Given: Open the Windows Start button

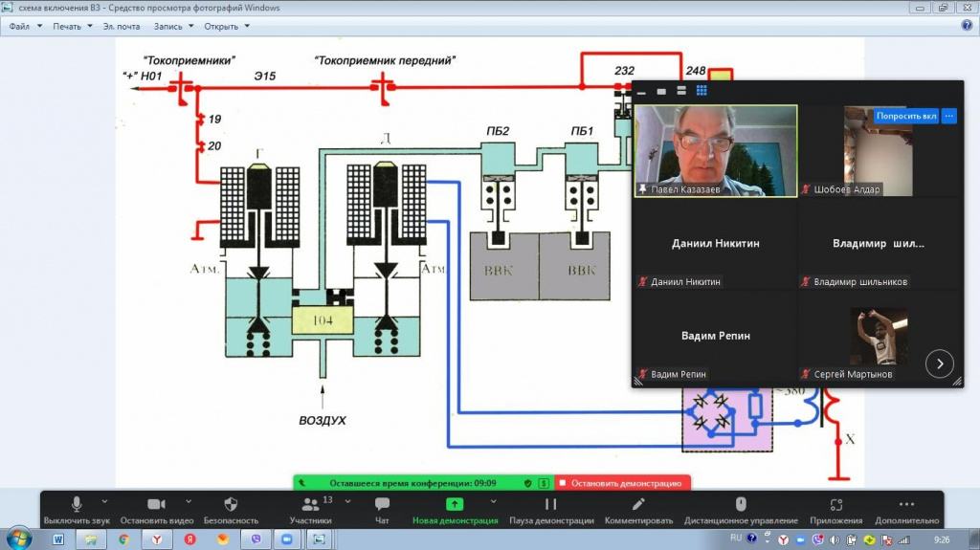Looking at the screenshot, I should coord(19,539).
